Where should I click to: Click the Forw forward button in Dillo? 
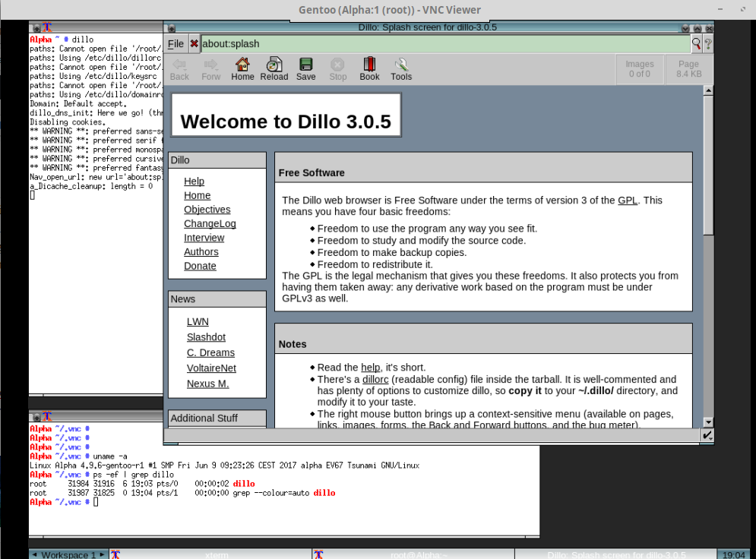(210, 69)
